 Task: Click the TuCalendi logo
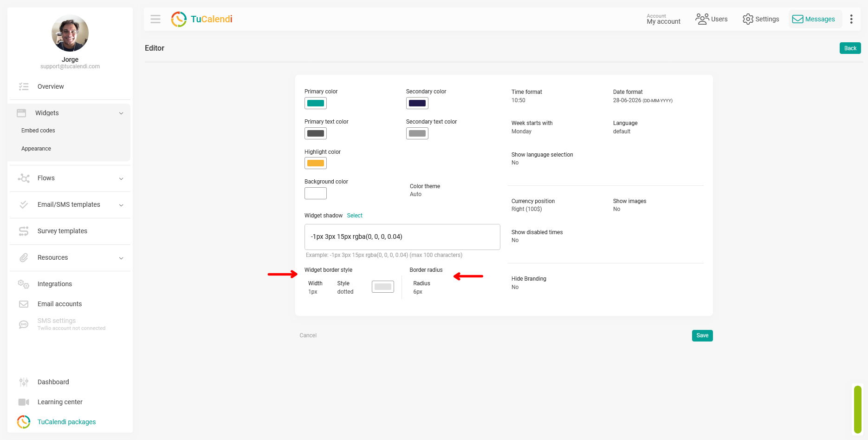(202, 19)
